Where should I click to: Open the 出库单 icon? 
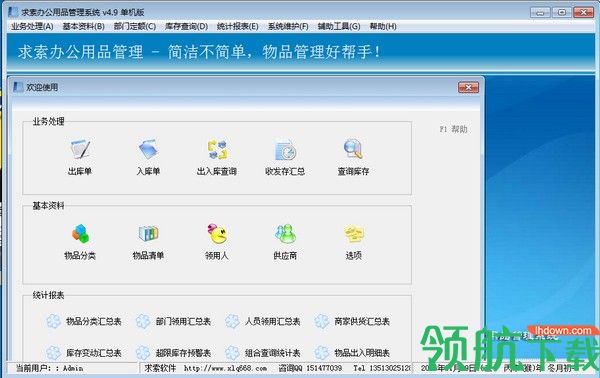(80, 149)
